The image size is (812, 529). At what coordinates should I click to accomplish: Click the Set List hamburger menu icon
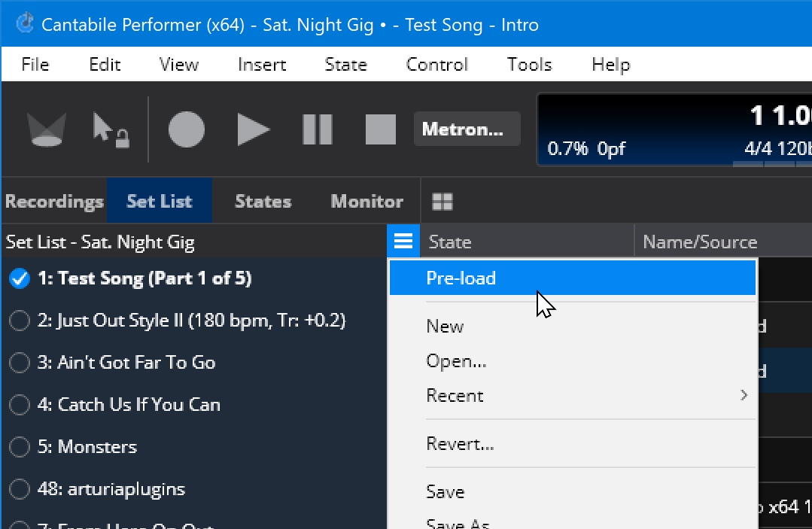tap(403, 241)
